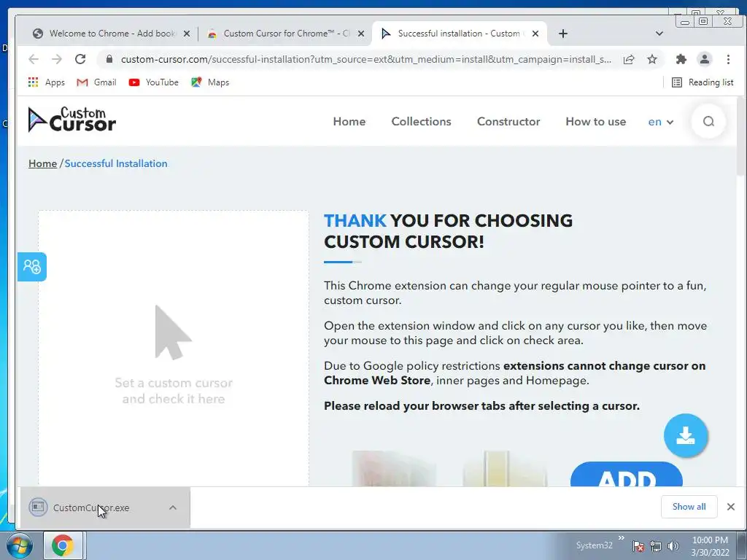
Task: Expand the en language dropdown
Action: 661,122
